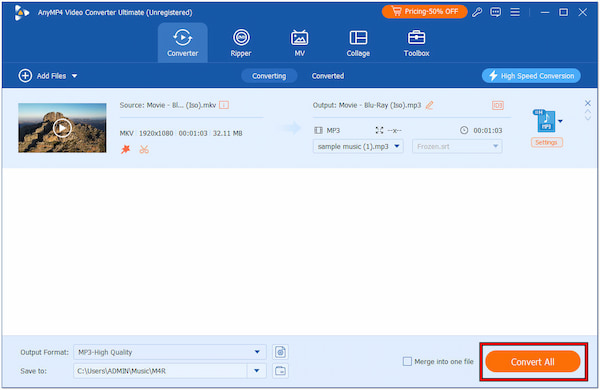Click the Convert All button
Image resolution: width=600 pixels, height=390 pixels.
(x=533, y=362)
